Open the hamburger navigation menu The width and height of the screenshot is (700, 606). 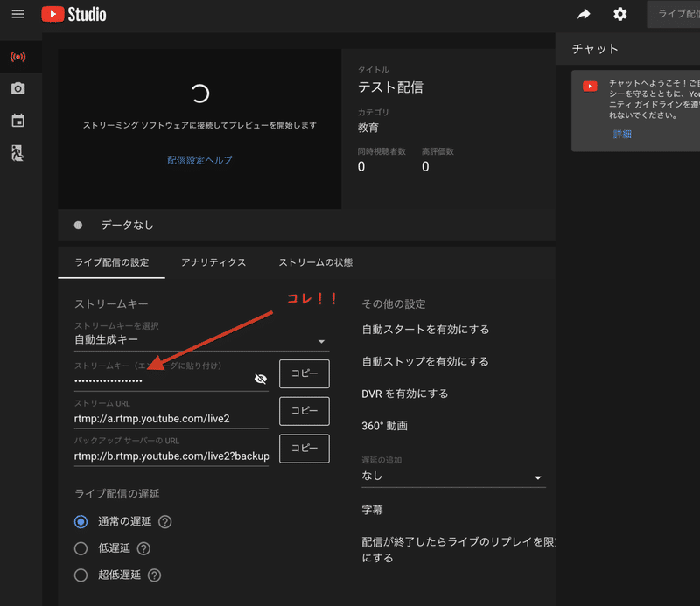18,14
